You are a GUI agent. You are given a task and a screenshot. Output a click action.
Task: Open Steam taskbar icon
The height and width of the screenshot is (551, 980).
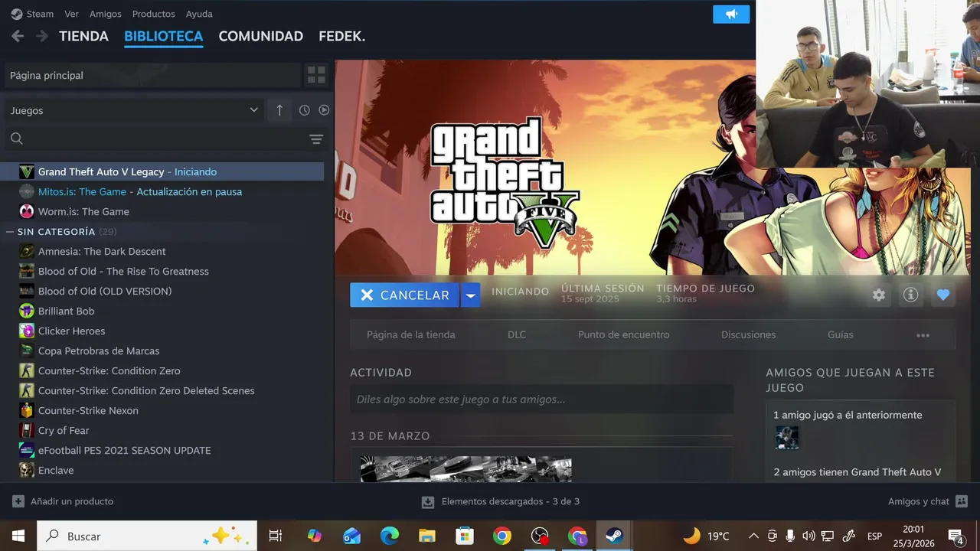614,536
